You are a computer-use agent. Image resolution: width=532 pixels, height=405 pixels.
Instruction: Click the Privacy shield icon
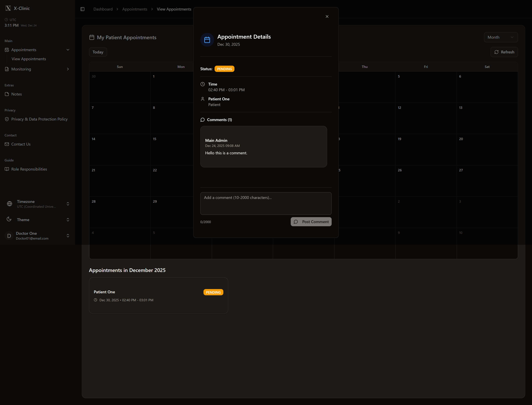[7, 119]
